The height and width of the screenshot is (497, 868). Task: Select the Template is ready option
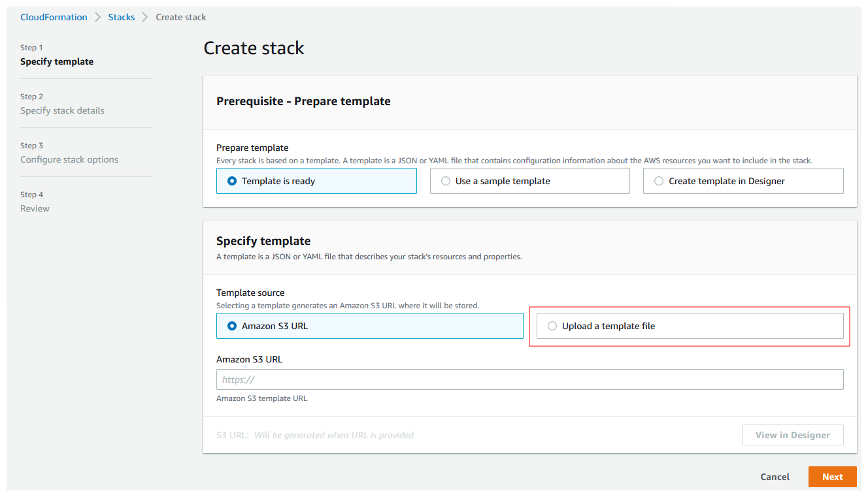[x=316, y=181]
